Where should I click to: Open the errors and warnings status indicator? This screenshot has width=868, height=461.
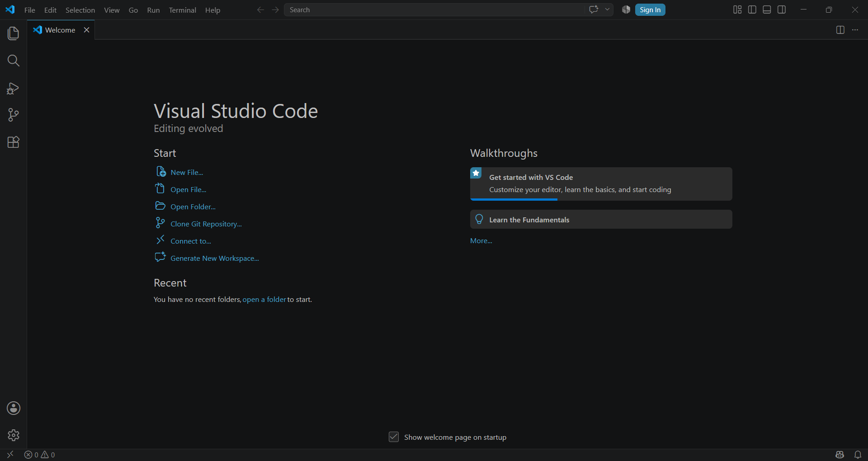click(40, 455)
